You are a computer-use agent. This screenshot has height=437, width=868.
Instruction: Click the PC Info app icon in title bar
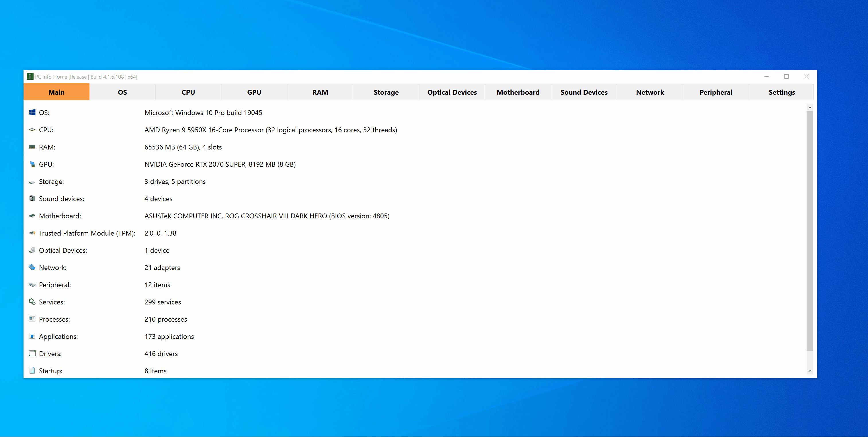pyautogui.click(x=30, y=77)
